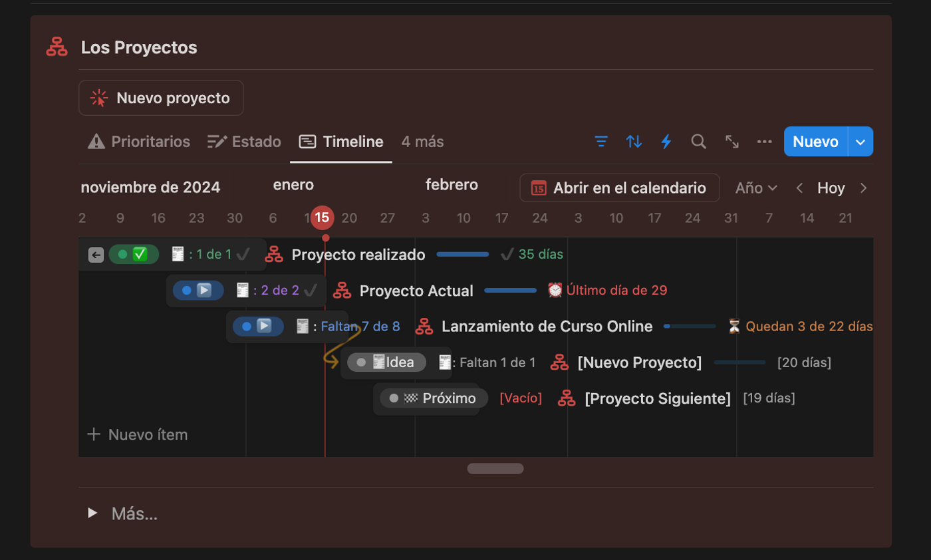
Task: Expand the Más... toggle section
Action: pos(92,513)
